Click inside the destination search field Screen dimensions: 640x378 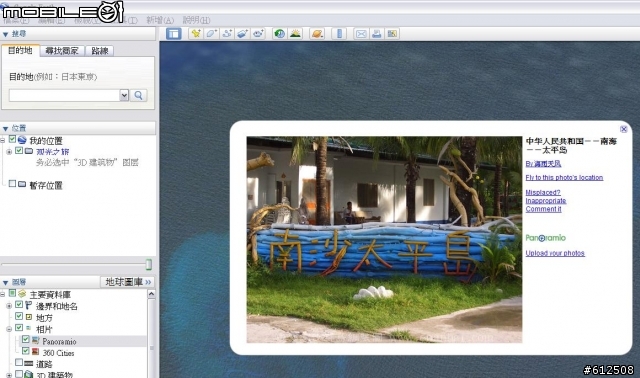pyautogui.click(x=64, y=96)
